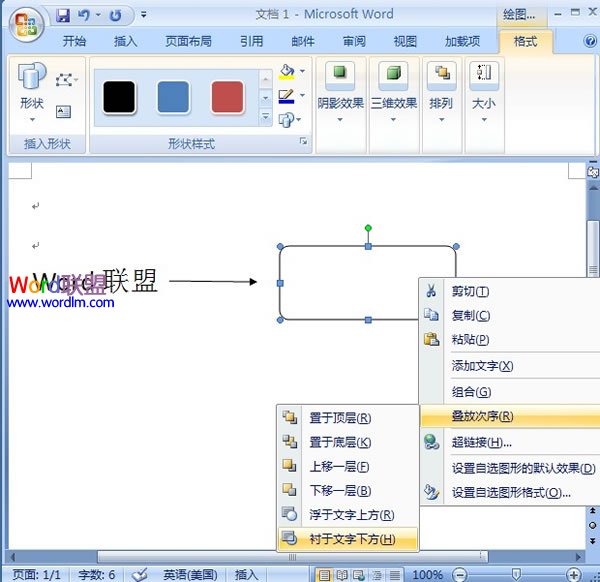Switch to Full Screen Reading view
The image size is (600, 582).
tap(342, 575)
